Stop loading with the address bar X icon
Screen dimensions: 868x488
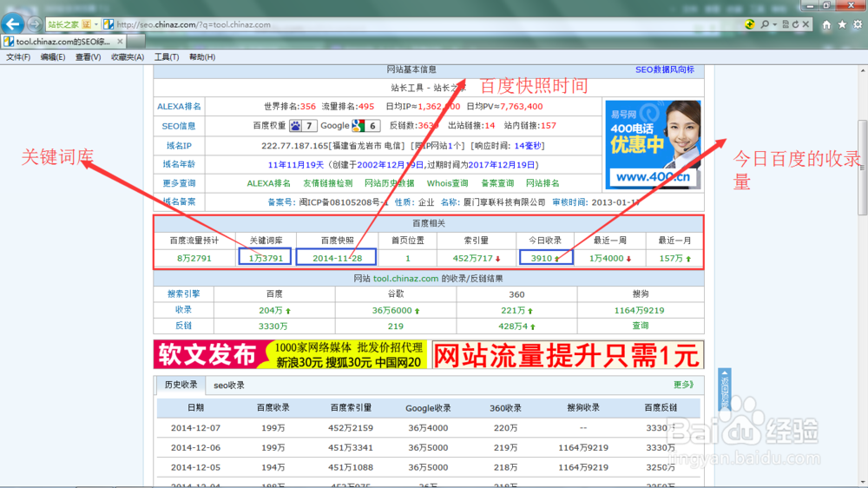pos(806,24)
